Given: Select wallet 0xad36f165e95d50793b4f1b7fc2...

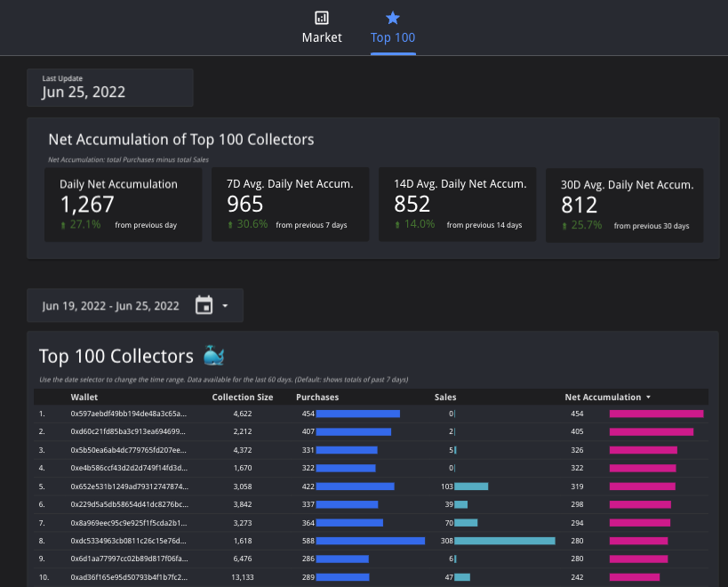Looking at the screenshot, I should pos(129,577).
